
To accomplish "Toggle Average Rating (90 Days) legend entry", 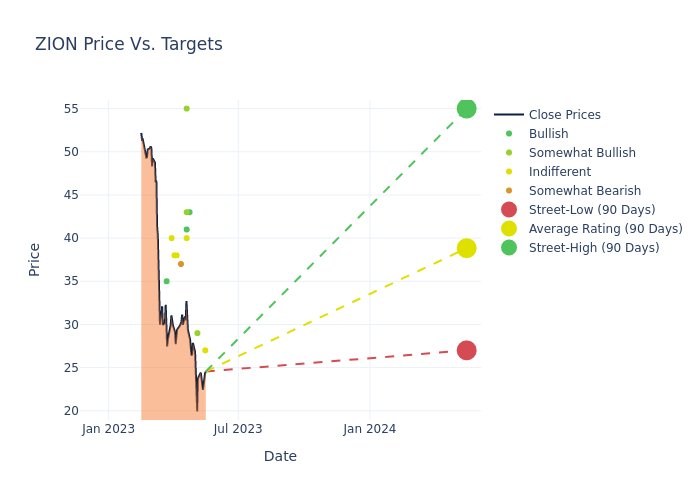I will pyautogui.click(x=605, y=229).
